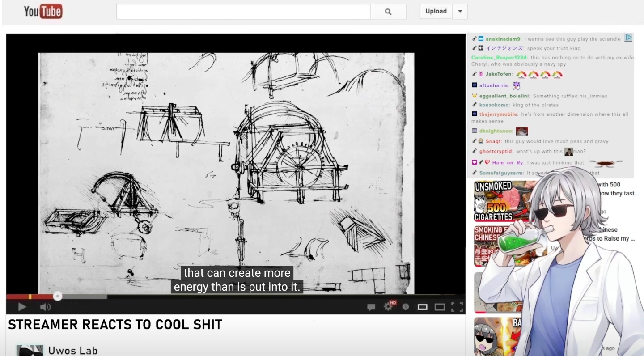This screenshot has width=644, height=356.
Task: Click username konzokomo in chat
Action: click(494, 105)
